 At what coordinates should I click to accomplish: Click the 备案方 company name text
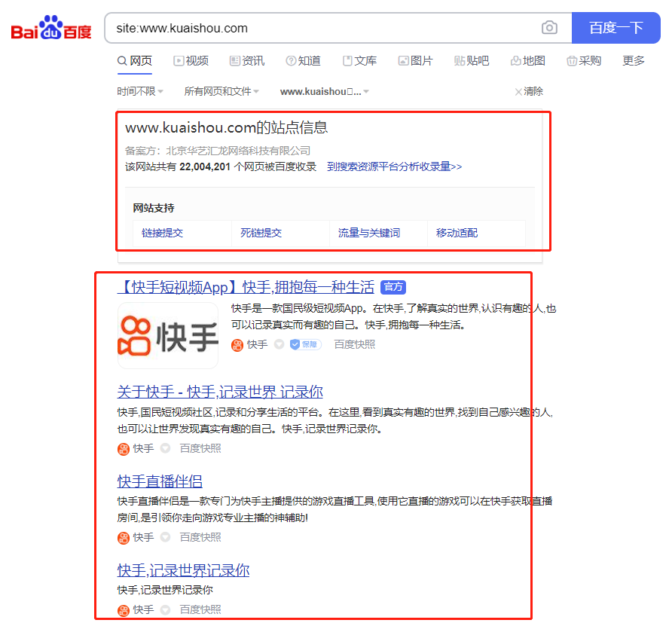238,151
